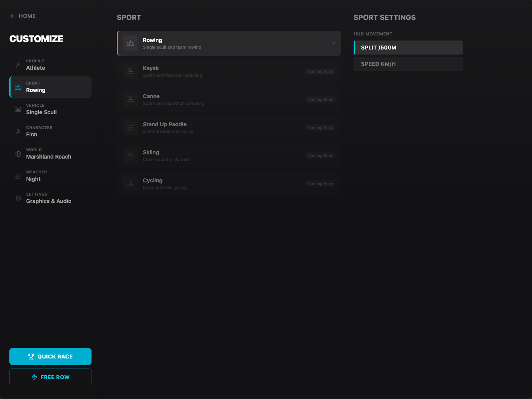532x399 pixels.
Task: Click the Skiing Coming Soon badge
Action: 321,155
